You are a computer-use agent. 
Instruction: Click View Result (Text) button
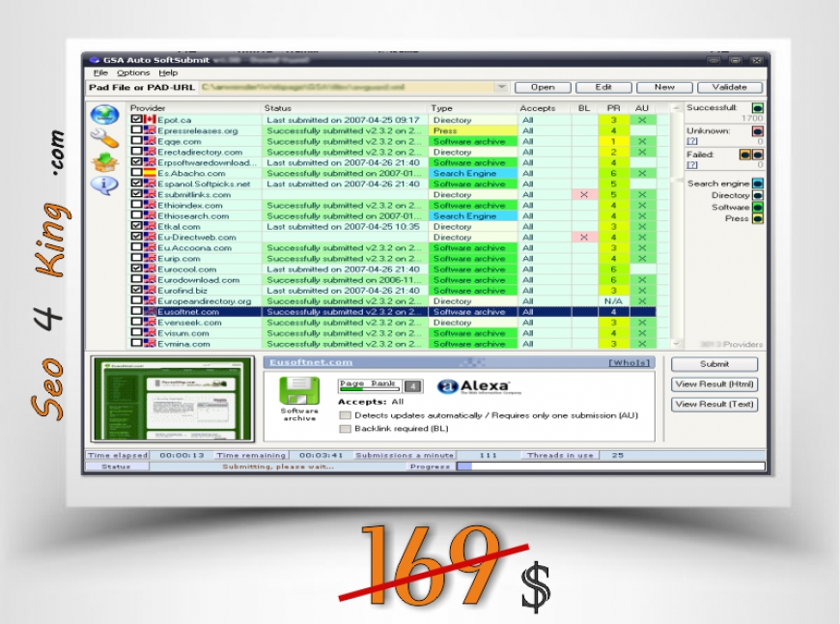click(x=714, y=405)
